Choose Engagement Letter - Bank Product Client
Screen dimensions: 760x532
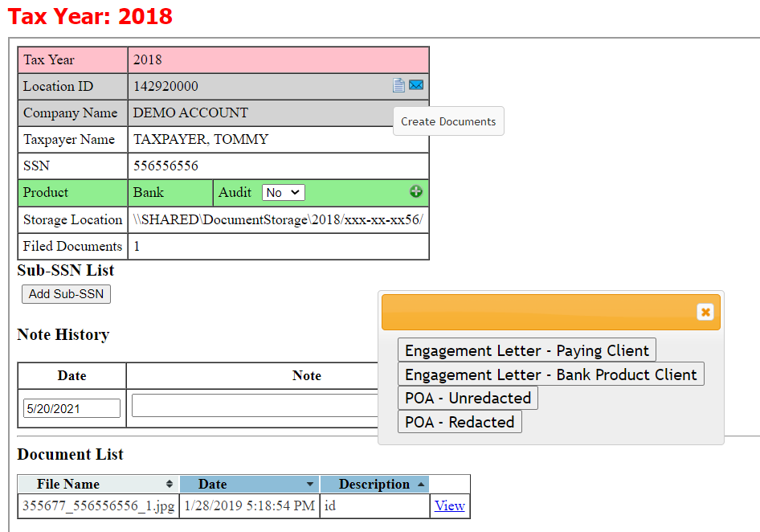point(551,374)
